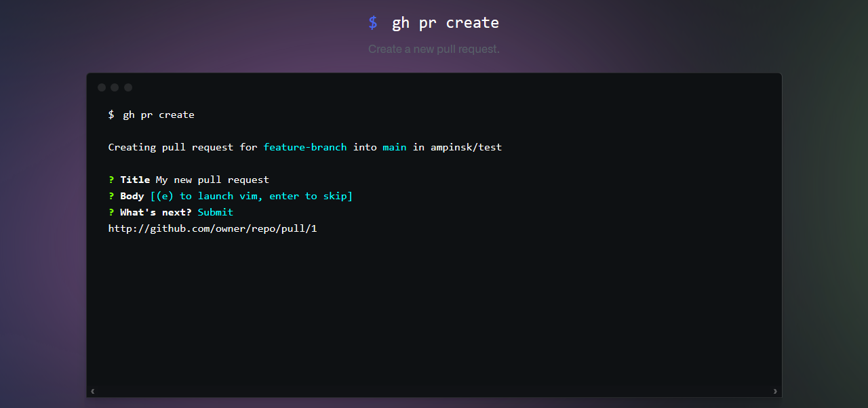This screenshot has height=408, width=868.
Task: Select the Submit answer text
Action: pyautogui.click(x=215, y=212)
